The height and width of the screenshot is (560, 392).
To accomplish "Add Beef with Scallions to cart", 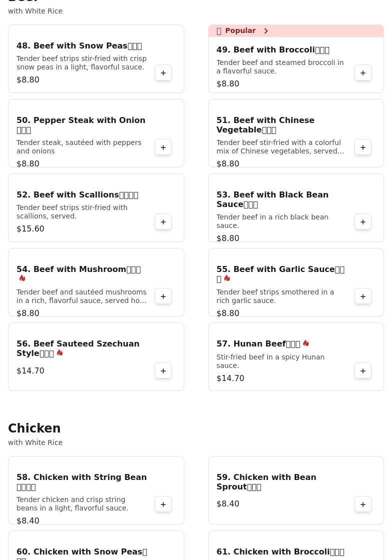I will pyautogui.click(x=163, y=222).
